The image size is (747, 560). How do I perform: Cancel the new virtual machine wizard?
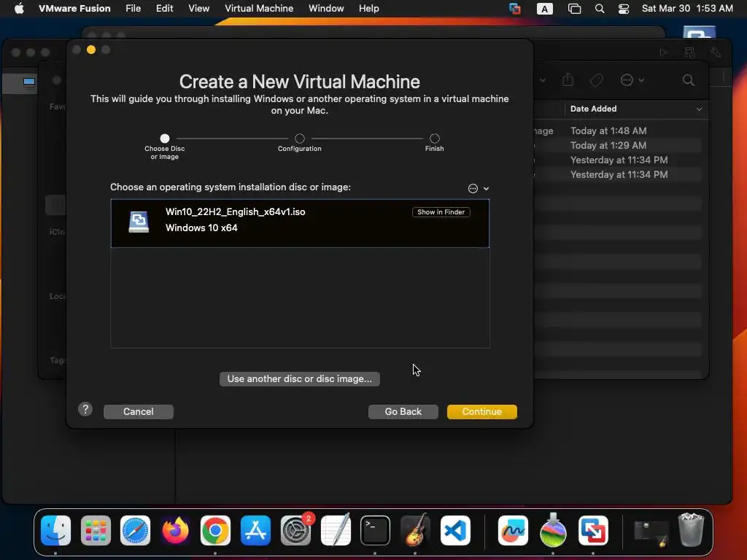point(138,411)
